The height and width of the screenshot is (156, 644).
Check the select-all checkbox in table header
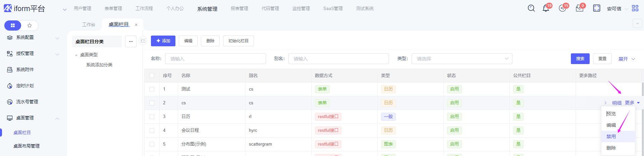[152, 76]
